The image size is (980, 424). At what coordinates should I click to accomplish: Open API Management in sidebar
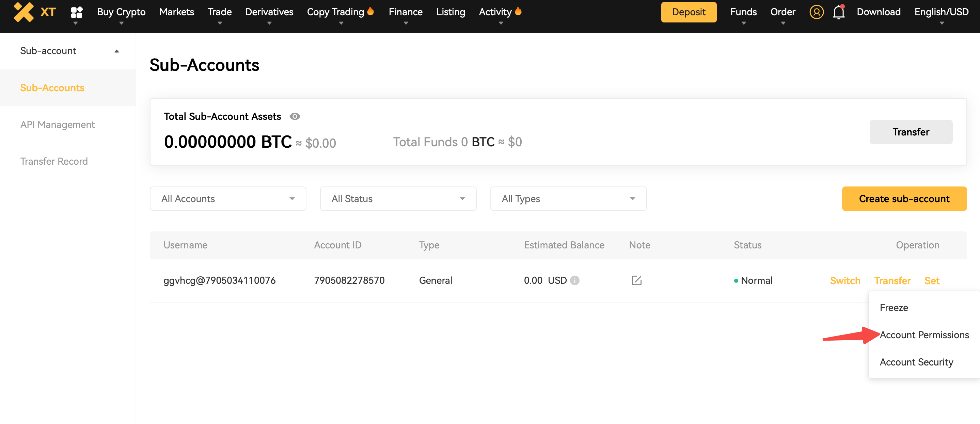click(58, 124)
